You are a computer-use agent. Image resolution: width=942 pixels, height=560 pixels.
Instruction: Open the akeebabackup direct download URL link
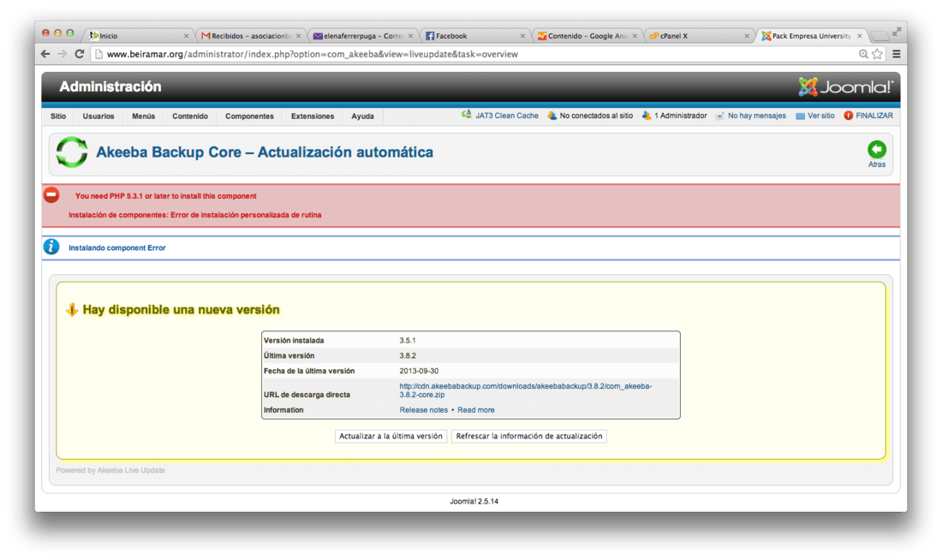tap(526, 390)
